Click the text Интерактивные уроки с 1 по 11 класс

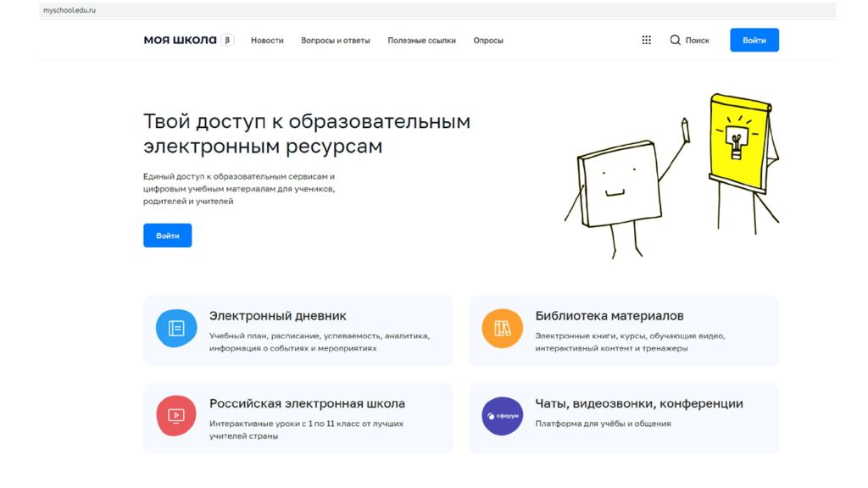click(306, 424)
